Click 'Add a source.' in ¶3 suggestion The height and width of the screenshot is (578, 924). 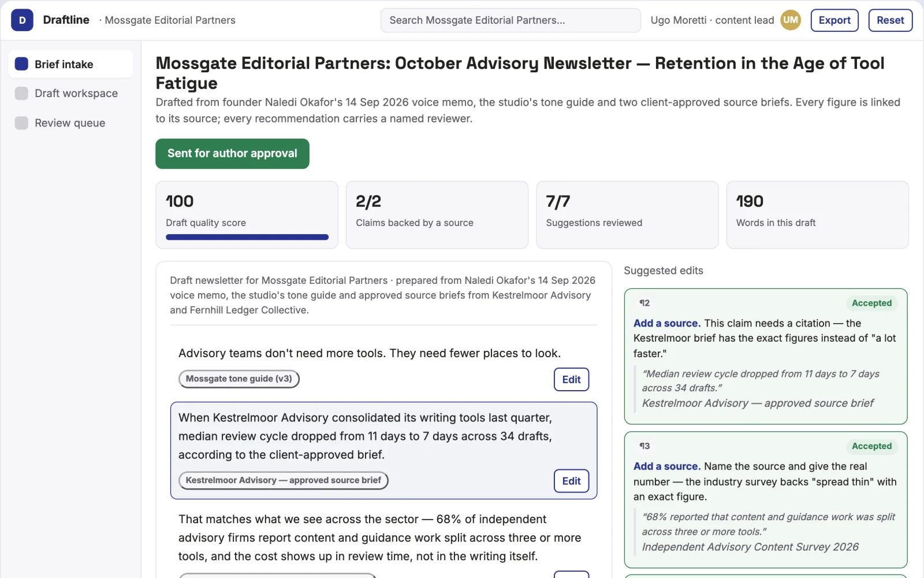coord(667,466)
